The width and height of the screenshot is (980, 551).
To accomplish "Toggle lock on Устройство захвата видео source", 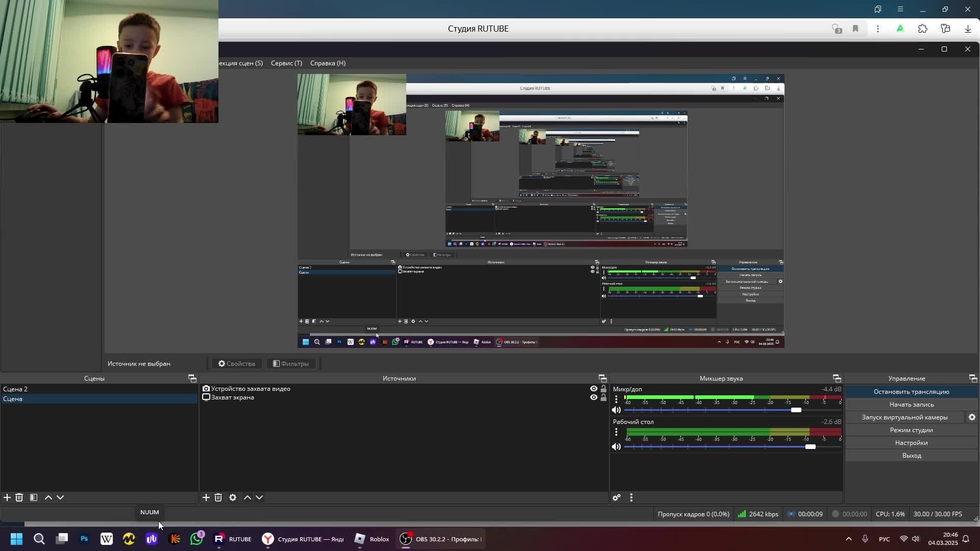I will (x=603, y=389).
